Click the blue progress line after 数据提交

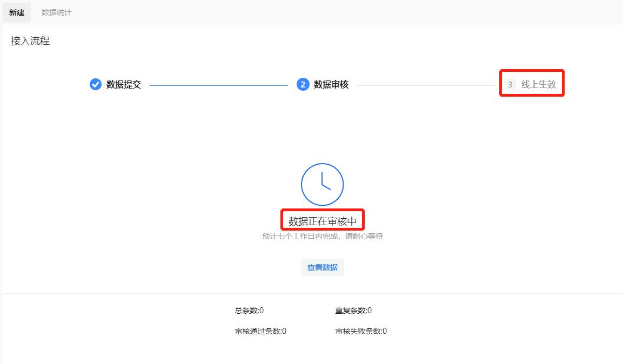218,85
